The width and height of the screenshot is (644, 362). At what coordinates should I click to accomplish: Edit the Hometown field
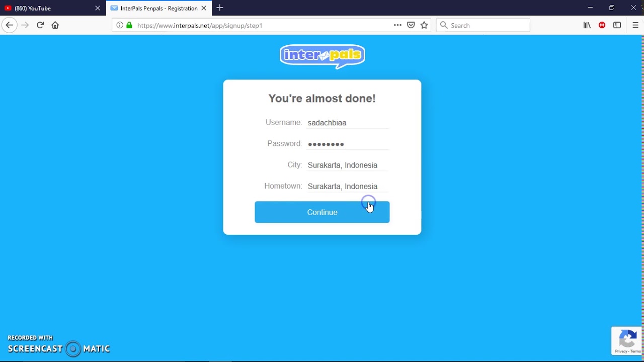(x=348, y=186)
